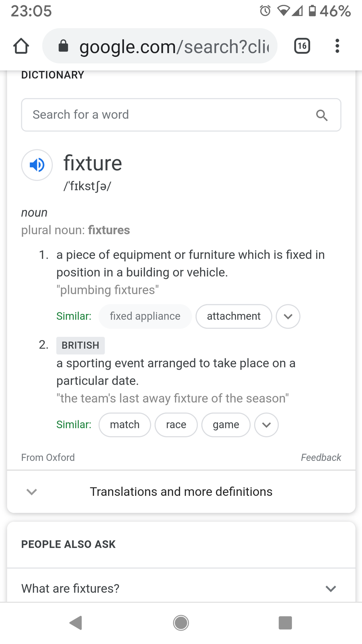Open Chrome home page icon

21,46
